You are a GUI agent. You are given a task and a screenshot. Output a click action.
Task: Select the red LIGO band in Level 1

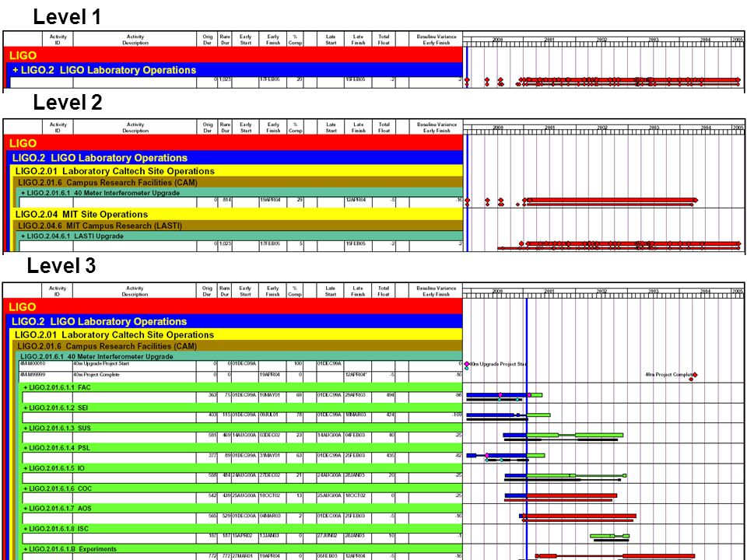[x=233, y=54]
